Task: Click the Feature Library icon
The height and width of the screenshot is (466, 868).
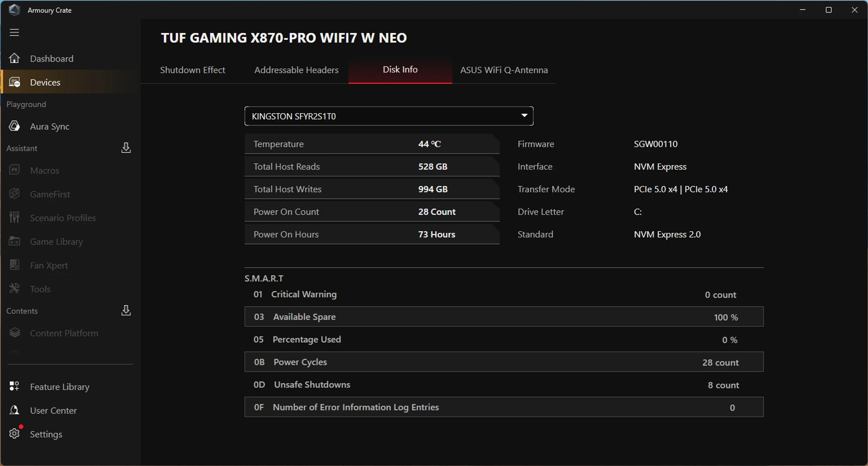Action: [x=14, y=386]
